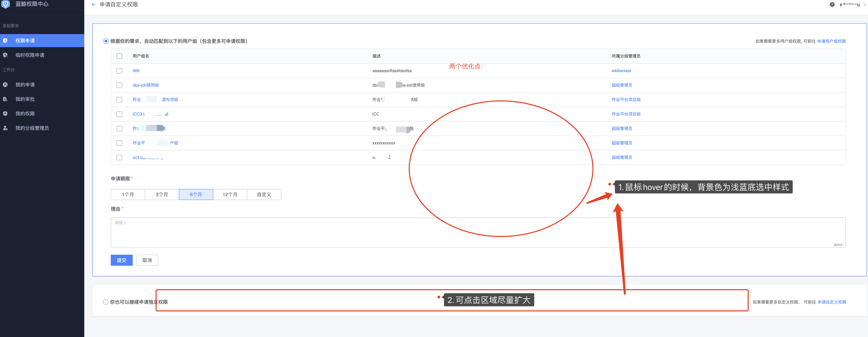The image size is (868, 337).
Task: Open 我的权限 in the sidebar
Action: (x=25, y=113)
